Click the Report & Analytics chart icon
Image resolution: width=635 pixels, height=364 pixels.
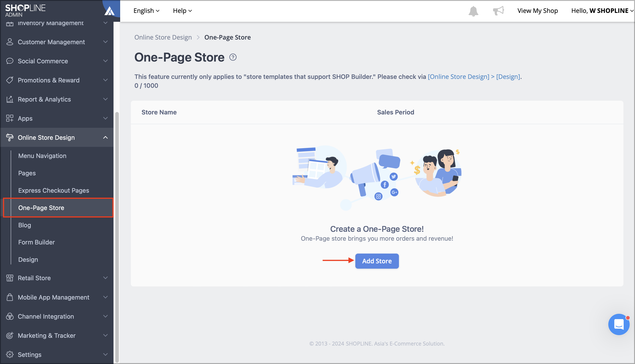(x=10, y=99)
